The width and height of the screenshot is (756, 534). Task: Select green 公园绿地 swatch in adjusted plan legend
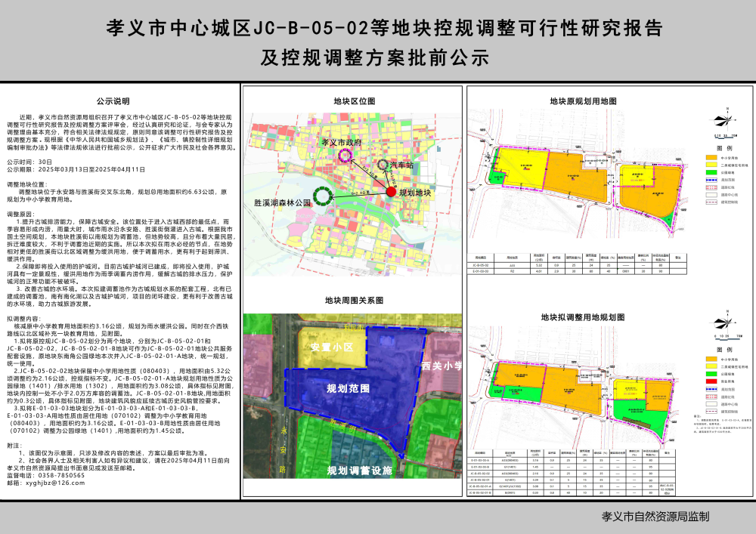(711, 374)
